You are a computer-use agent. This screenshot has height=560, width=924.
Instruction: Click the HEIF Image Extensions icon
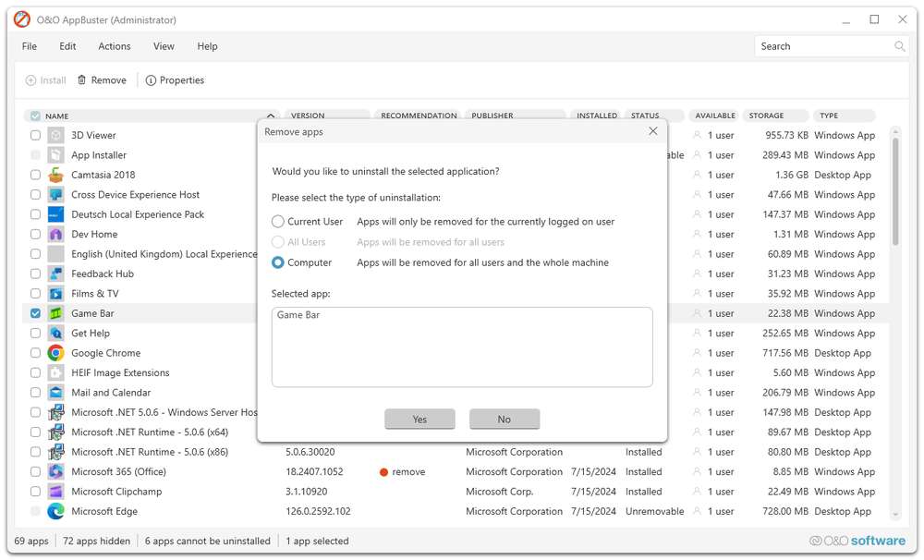56,372
